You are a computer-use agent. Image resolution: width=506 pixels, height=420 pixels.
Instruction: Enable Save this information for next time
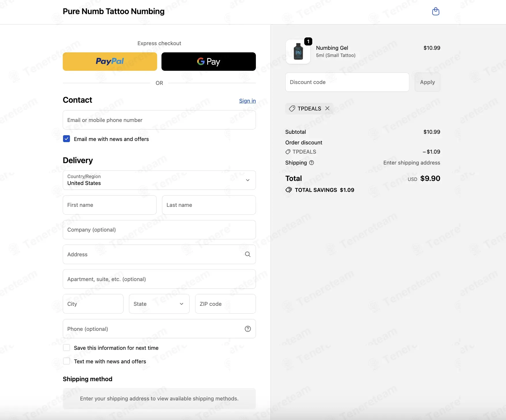[66, 348]
